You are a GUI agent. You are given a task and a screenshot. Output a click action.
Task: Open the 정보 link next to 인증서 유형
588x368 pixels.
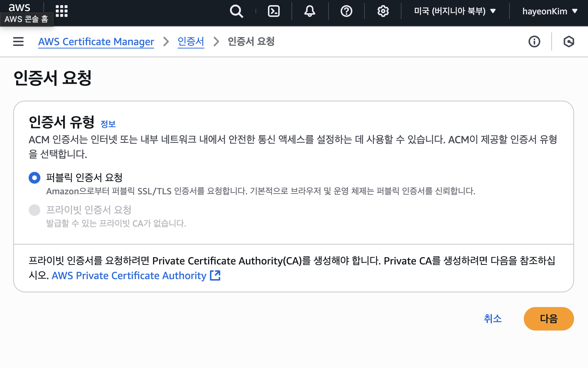tap(108, 124)
